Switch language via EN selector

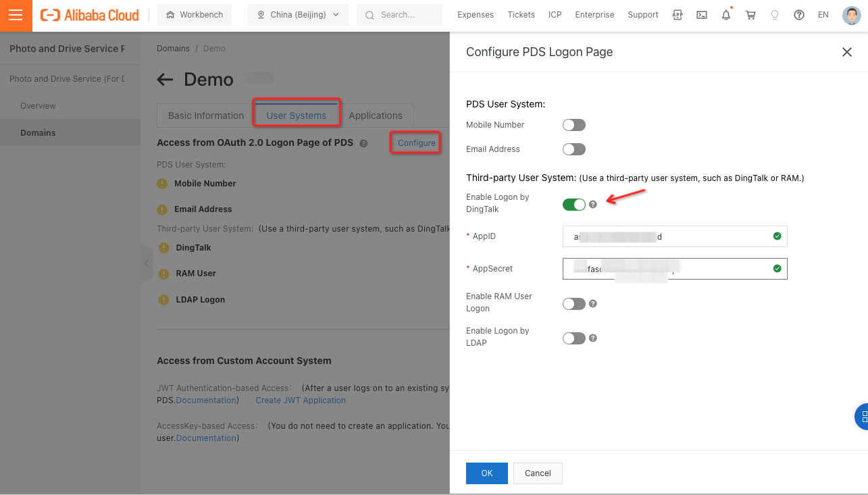(823, 15)
